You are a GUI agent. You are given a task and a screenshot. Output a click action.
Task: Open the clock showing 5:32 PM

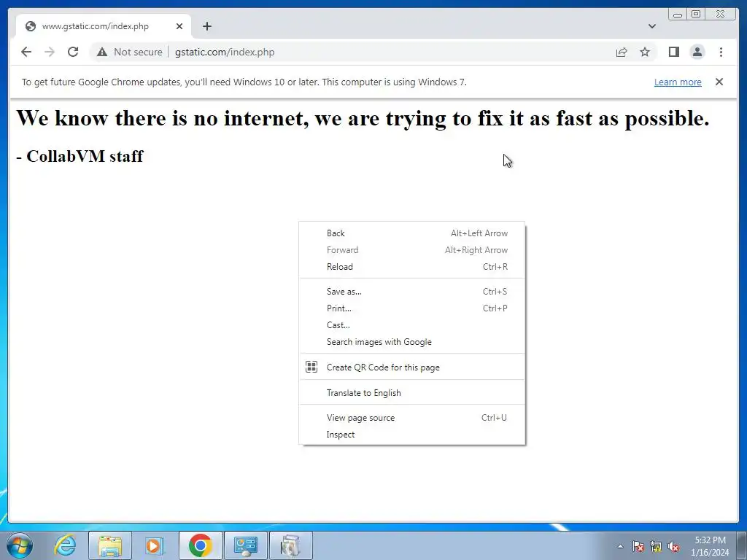pyautogui.click(x=710, y=546)
